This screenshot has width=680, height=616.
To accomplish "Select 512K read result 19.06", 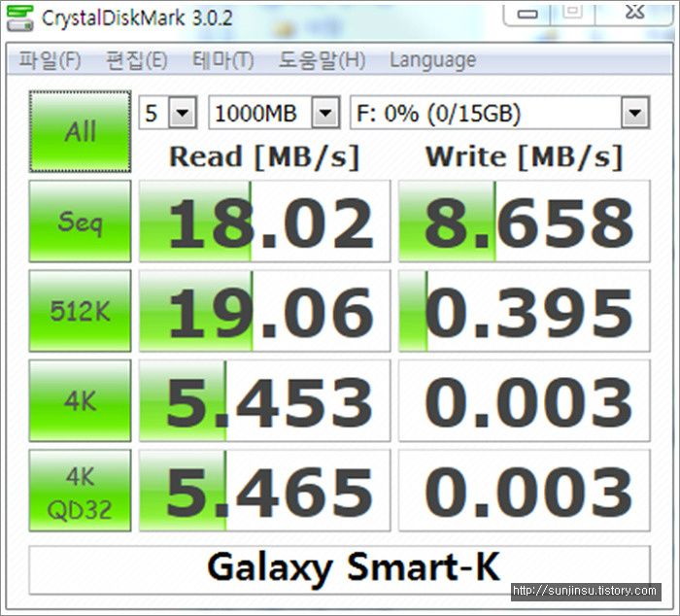I will pos(264,311).
